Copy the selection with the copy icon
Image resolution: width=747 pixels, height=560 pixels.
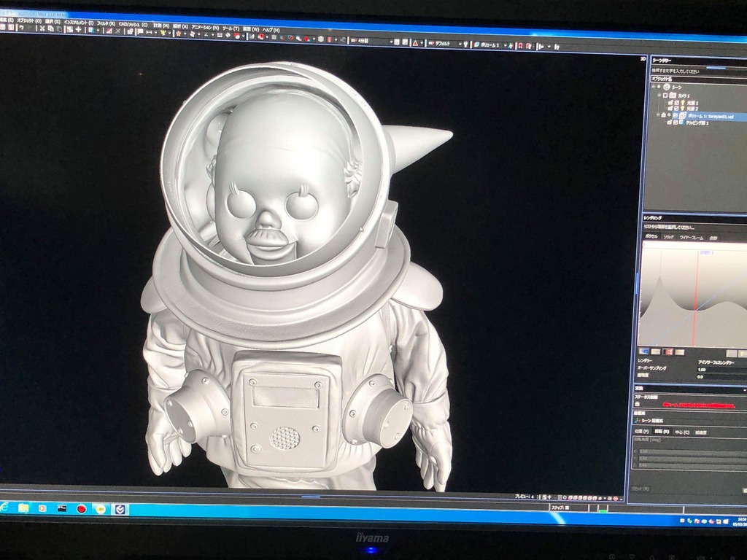pyautogui.click(x=50, y=29)
